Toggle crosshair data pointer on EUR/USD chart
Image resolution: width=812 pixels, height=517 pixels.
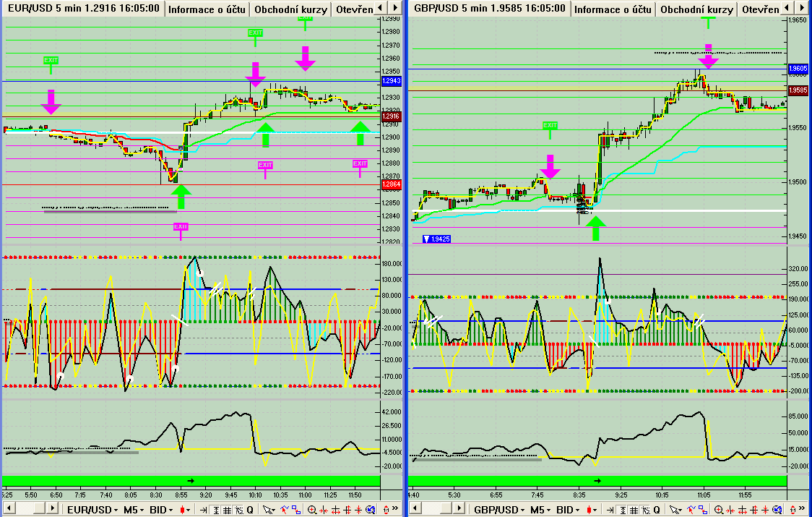point(238,510)
